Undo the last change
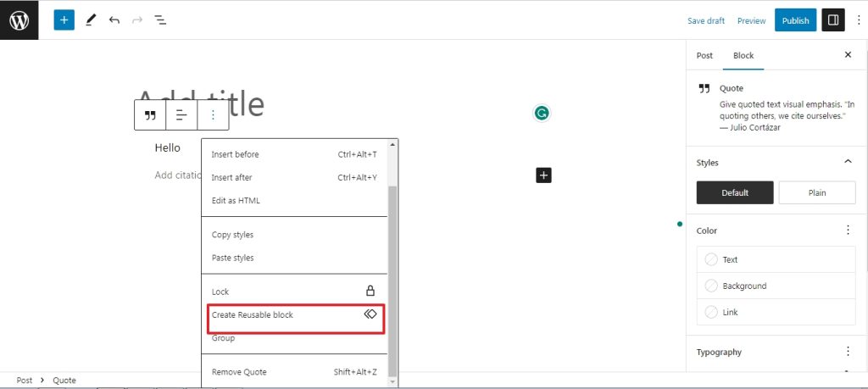 (114, 20)
